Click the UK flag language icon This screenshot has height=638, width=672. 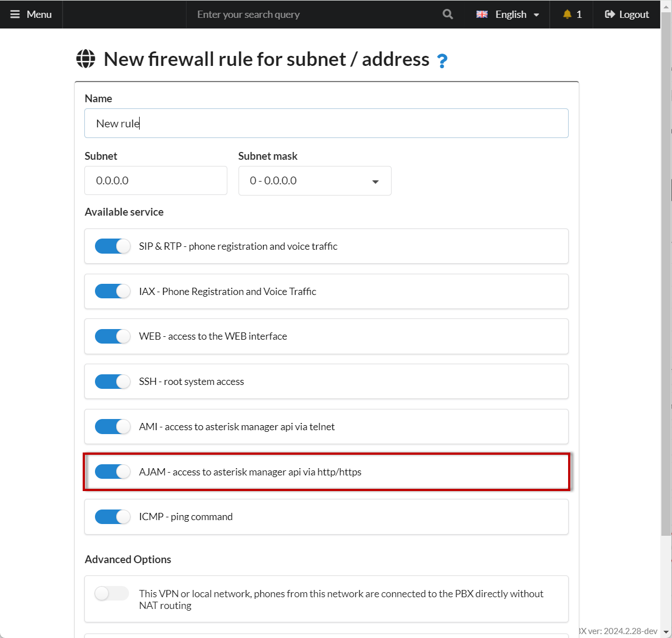482,15
